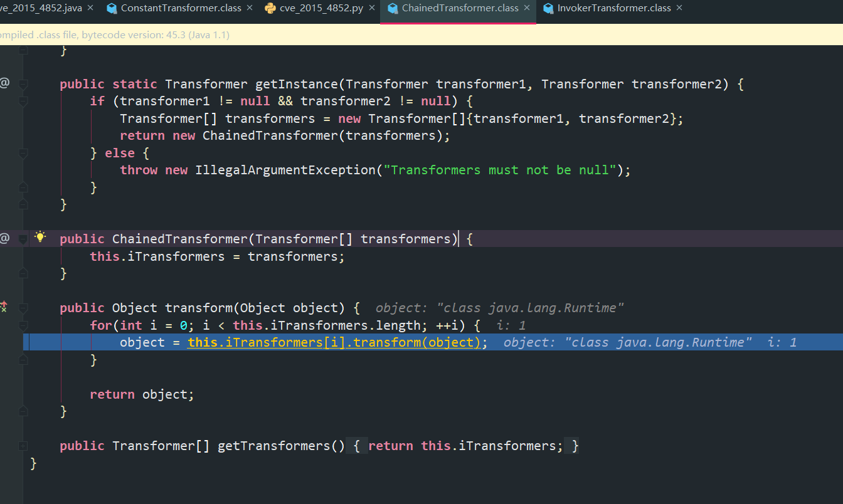This screenshot has width=843, height=504.
Task: Click the highlighted this.iTransformers[i].transform(object) call
Action: click(x=334, y=342)
